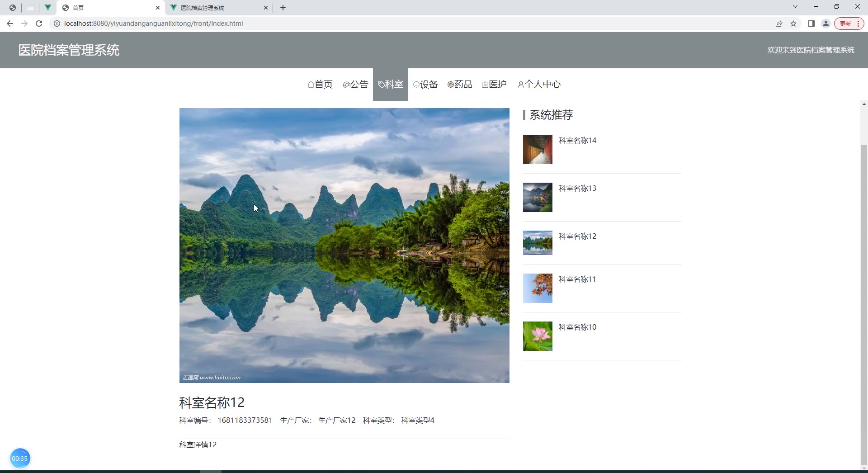Click the first pinned globe tab
Screen dimensions: 868x473
pos(13,8)
